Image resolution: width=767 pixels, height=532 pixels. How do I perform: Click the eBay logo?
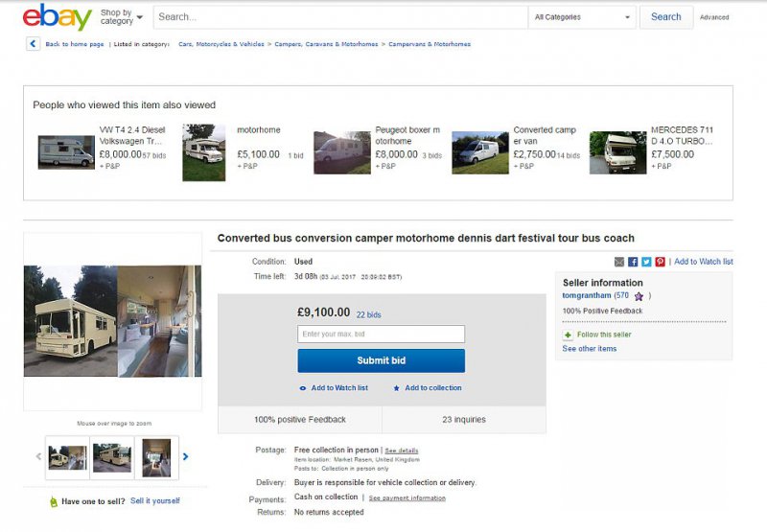57,17
